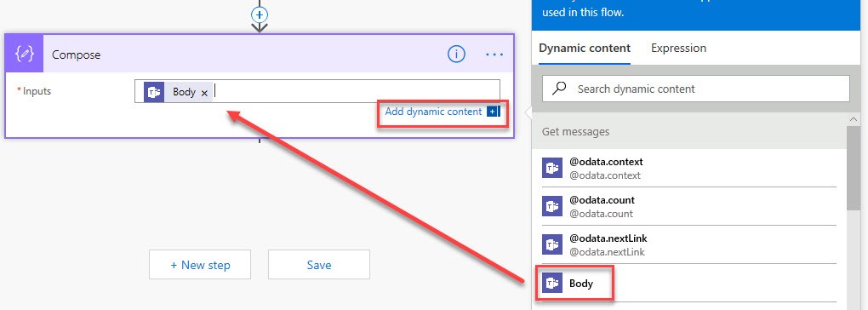Save the flow
The image size is (868, 310).
(x=319, y=265)
